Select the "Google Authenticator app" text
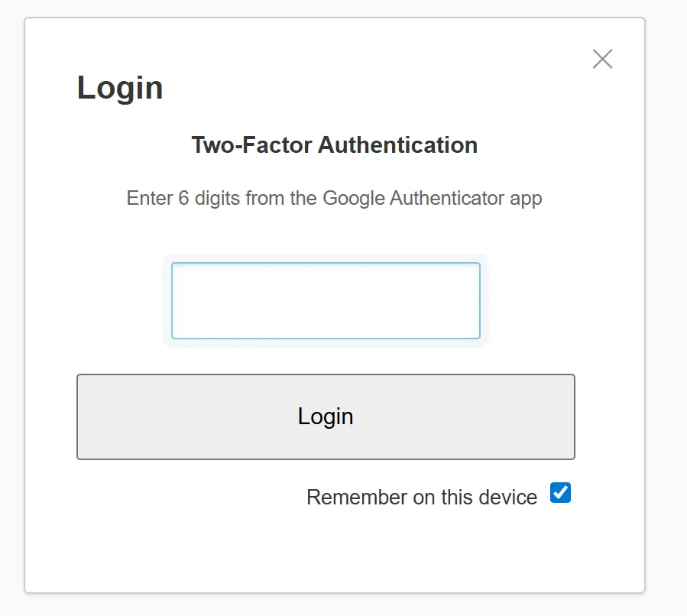 point(432,198)
